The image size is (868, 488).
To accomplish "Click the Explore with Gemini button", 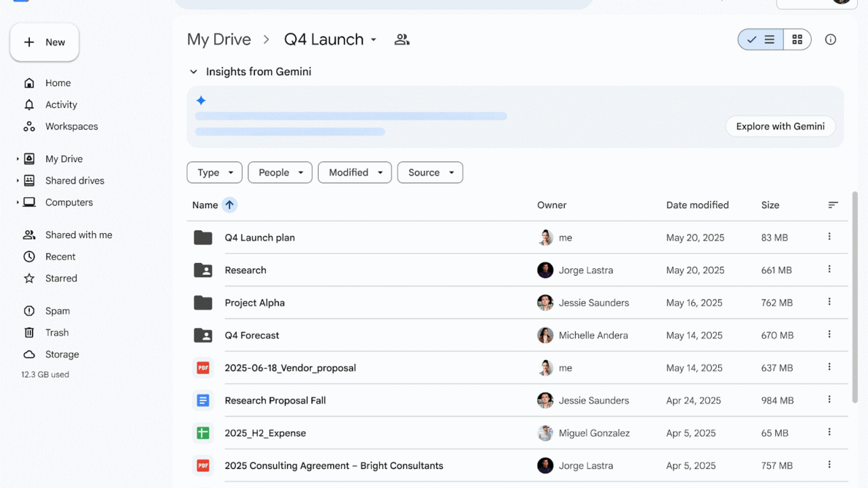I will pyautogui.click(x=780, y=126).
